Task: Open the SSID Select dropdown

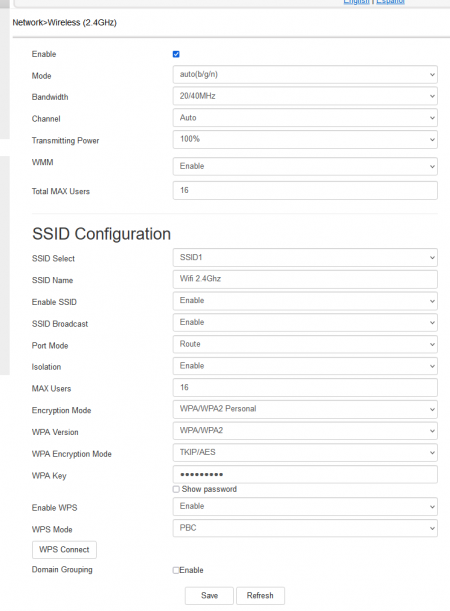Action: click(305, 258)
